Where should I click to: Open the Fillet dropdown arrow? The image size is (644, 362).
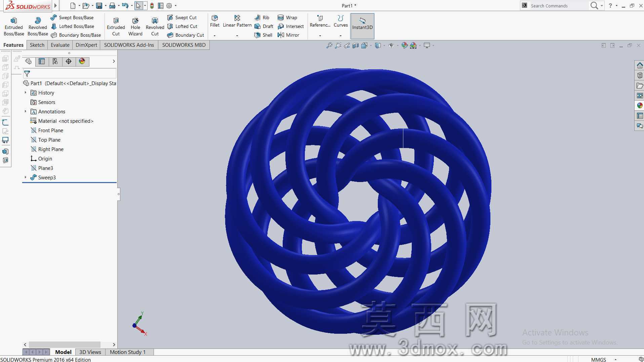click(x=214, y=36)
